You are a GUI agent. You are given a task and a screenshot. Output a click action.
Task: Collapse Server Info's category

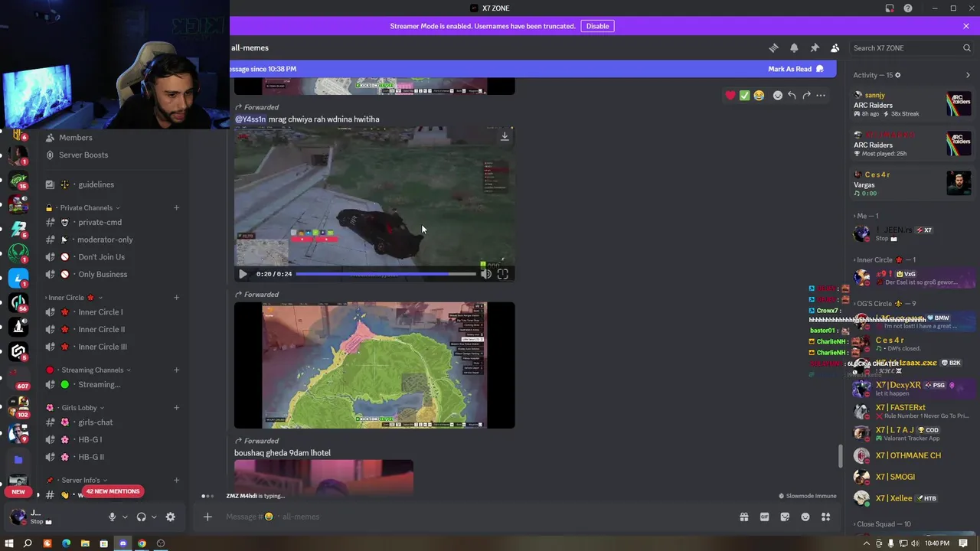[80, 481]
